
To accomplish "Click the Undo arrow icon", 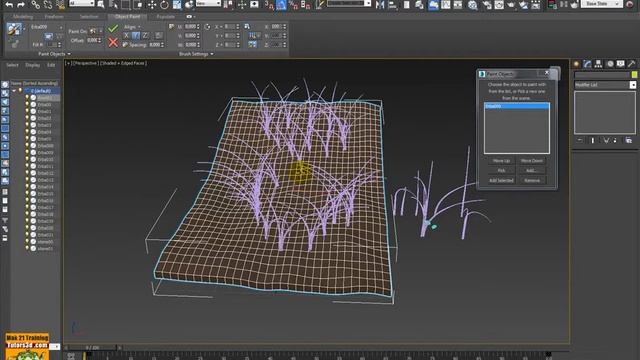I will (9, 4).
